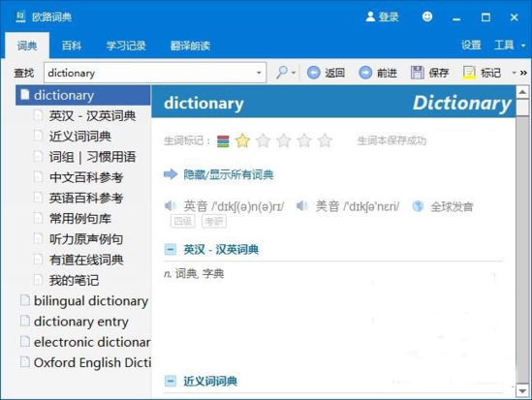Click the 四级 tag
The image size is (532, 400).
point(183,222)
